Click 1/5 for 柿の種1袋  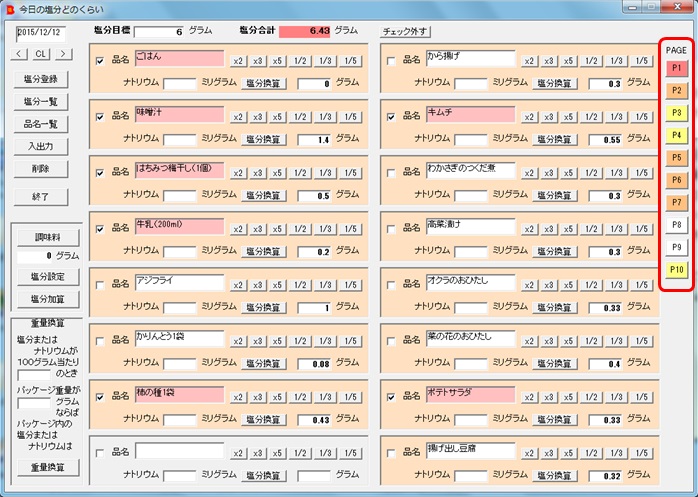pyautogui.click(x=350, y=397)
